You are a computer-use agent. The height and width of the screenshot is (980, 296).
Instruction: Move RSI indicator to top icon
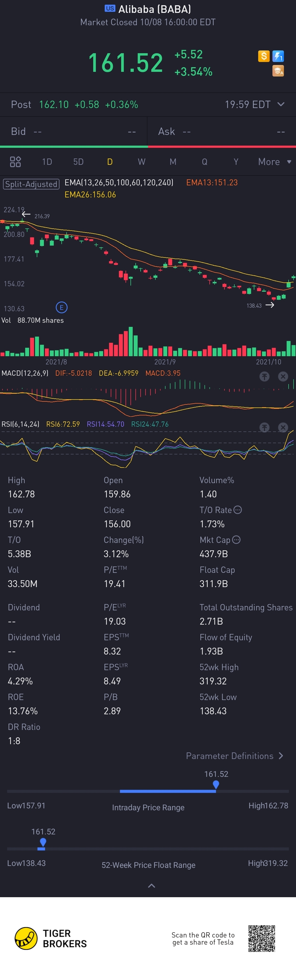coord(264,427)
